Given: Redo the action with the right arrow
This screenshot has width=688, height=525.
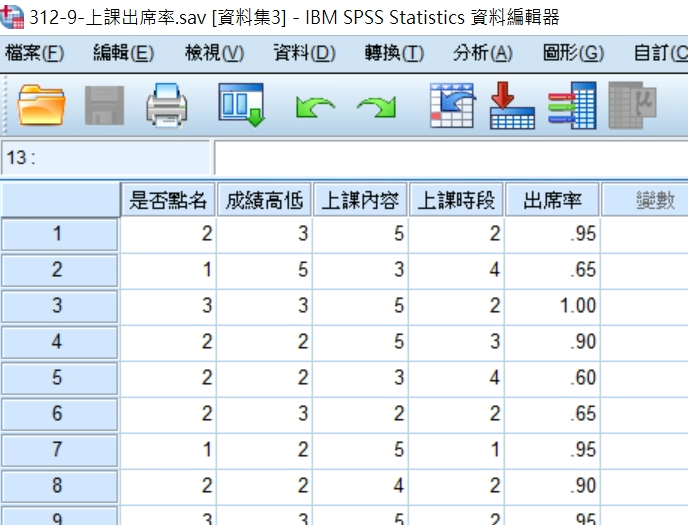Looking at the screenshot, I should (376, 106).
